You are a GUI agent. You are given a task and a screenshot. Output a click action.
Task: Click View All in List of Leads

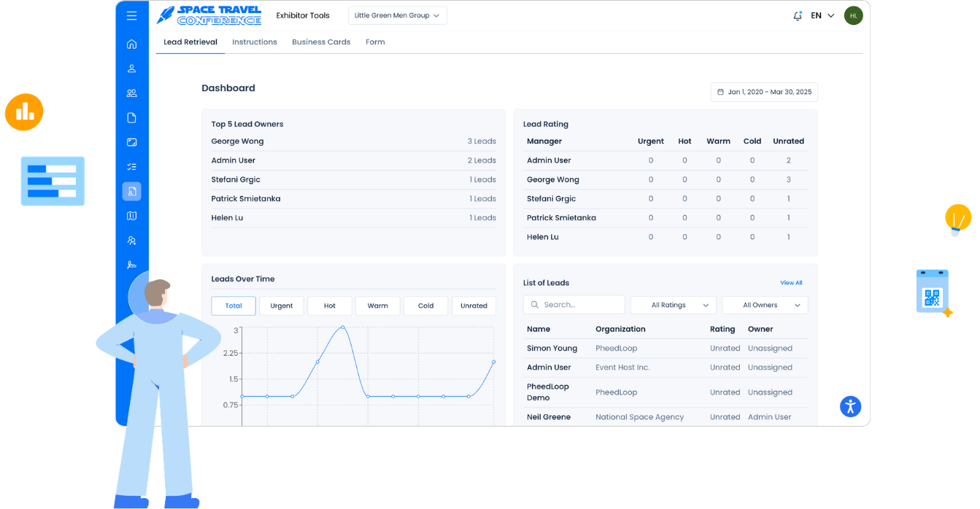coord(791,283)
